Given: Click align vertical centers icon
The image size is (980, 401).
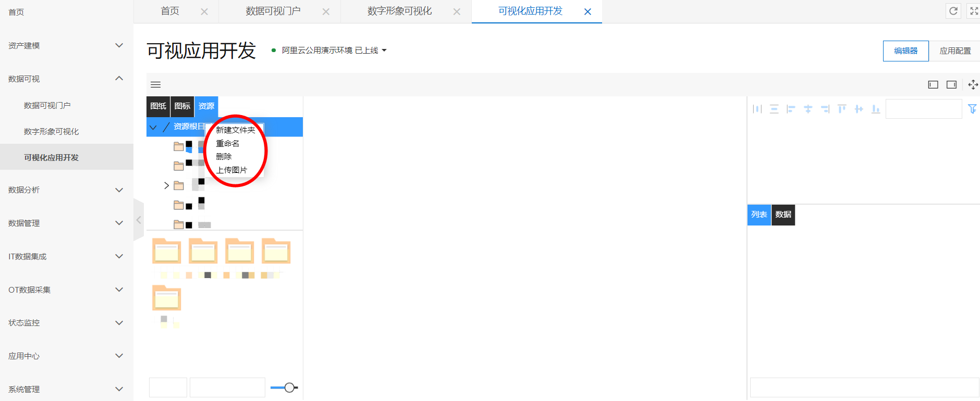Looking at the screenshot, I should (x=859, y=109).
